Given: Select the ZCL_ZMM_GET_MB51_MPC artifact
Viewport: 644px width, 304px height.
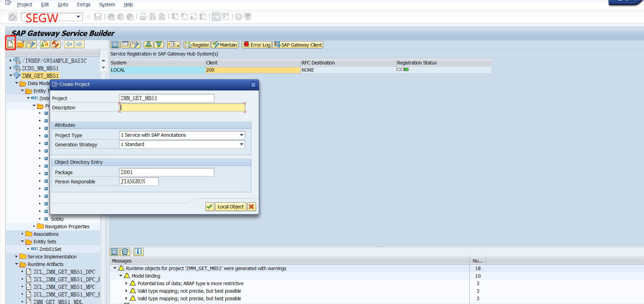Looking at the screenshot, I should coord(64,287).
